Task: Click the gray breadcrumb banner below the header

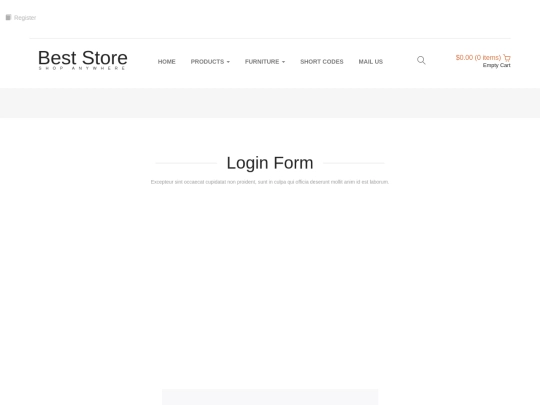Action: pyautogui.click(x=270, y=103)
